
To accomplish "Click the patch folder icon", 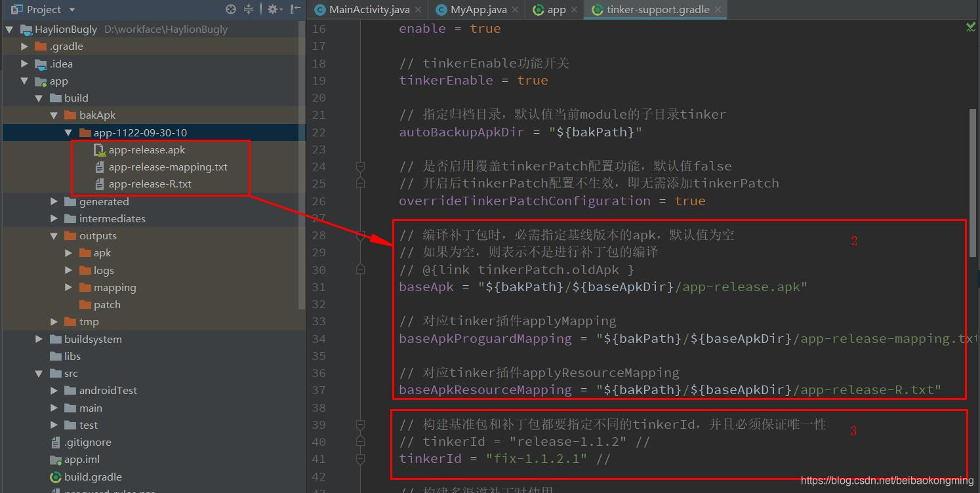I will (85, 305).
